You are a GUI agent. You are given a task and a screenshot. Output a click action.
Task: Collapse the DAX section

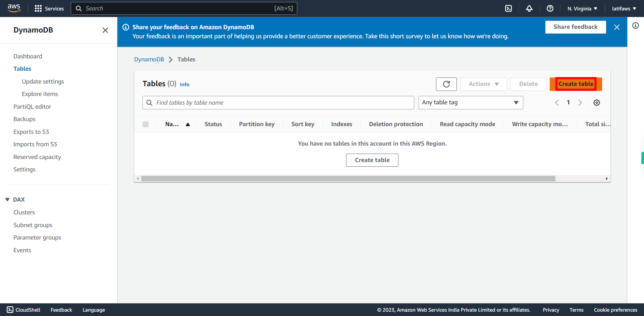click(x=7, y=200)
